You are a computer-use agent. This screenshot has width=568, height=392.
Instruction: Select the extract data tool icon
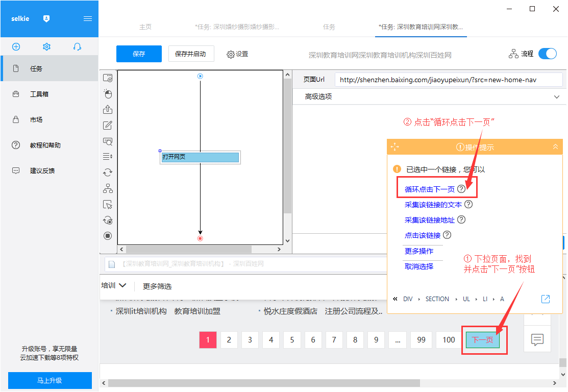pyautogui.click(x=108, y=109)
